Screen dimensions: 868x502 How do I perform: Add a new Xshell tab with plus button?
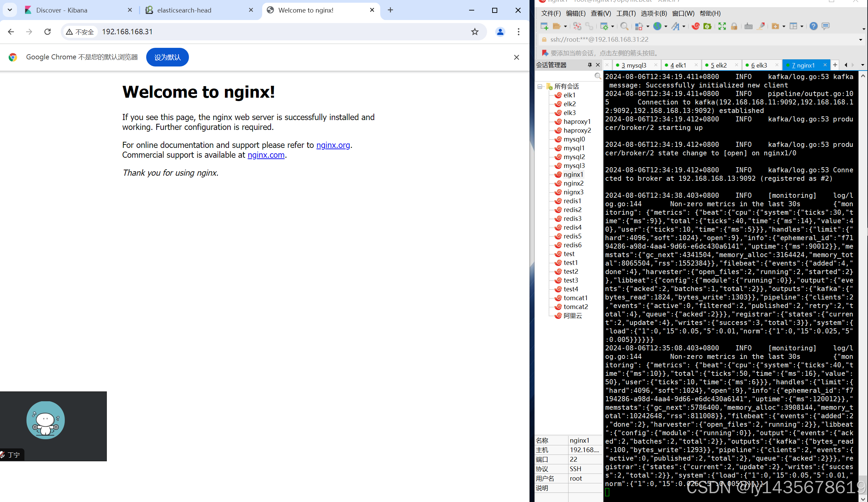[835, 65]
